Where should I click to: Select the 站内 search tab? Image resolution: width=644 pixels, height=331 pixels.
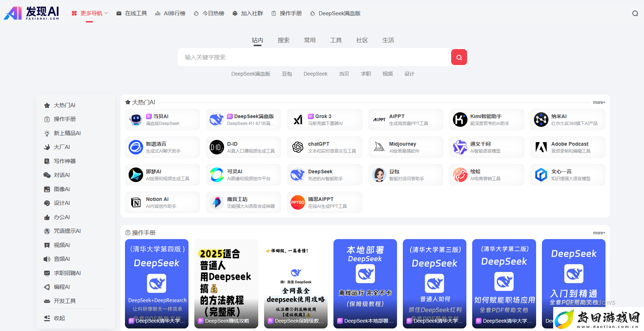tap(257, 40)
